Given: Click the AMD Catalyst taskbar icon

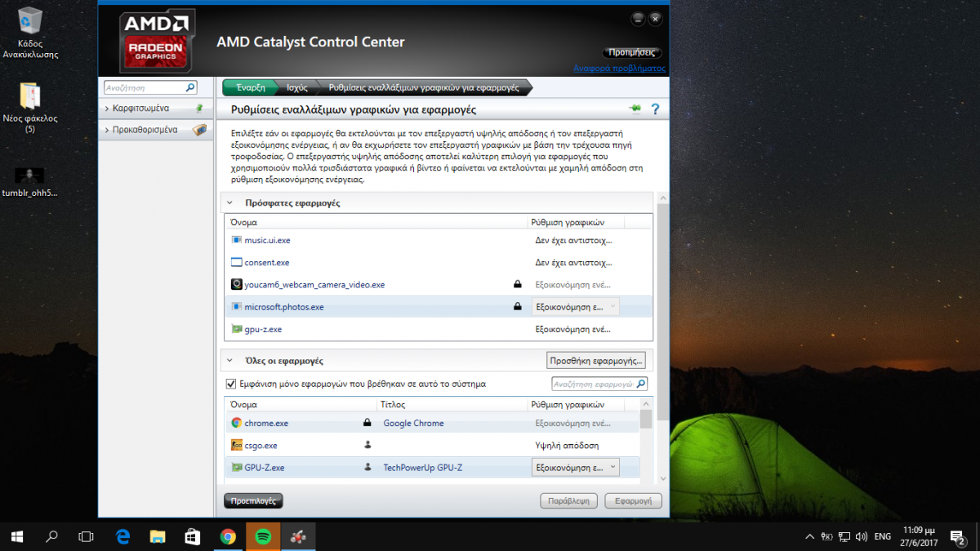Looking at the screenshot, I should click(298, 536).
